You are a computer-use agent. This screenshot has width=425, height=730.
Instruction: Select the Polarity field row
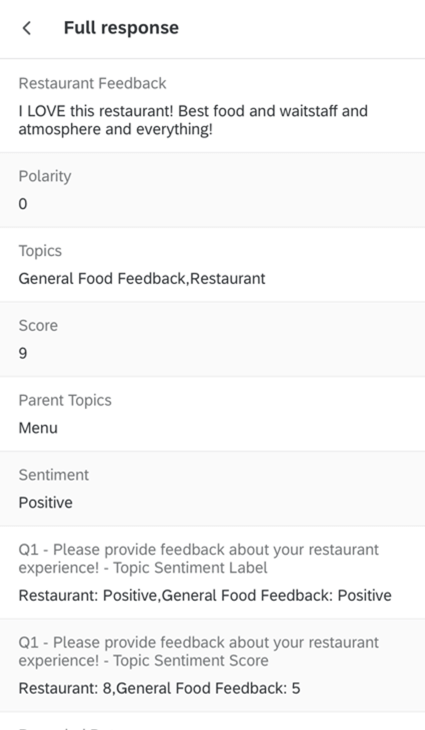point(212,190)
